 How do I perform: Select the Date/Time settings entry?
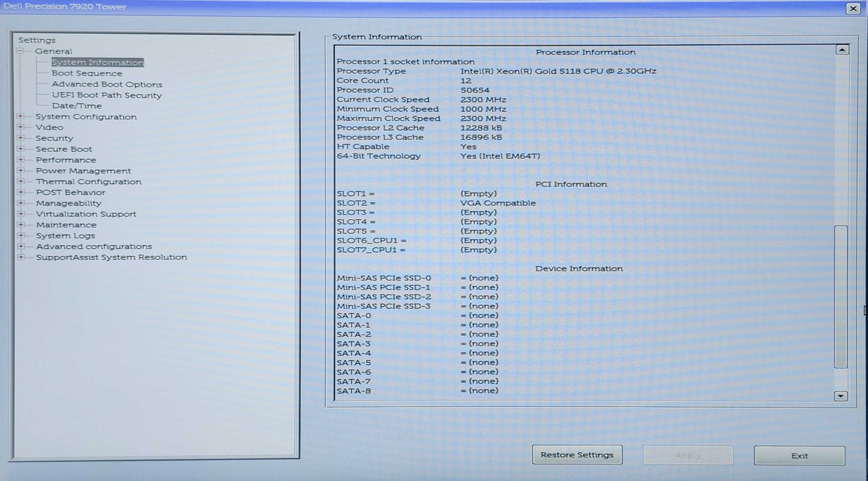(x=77, y=106)
